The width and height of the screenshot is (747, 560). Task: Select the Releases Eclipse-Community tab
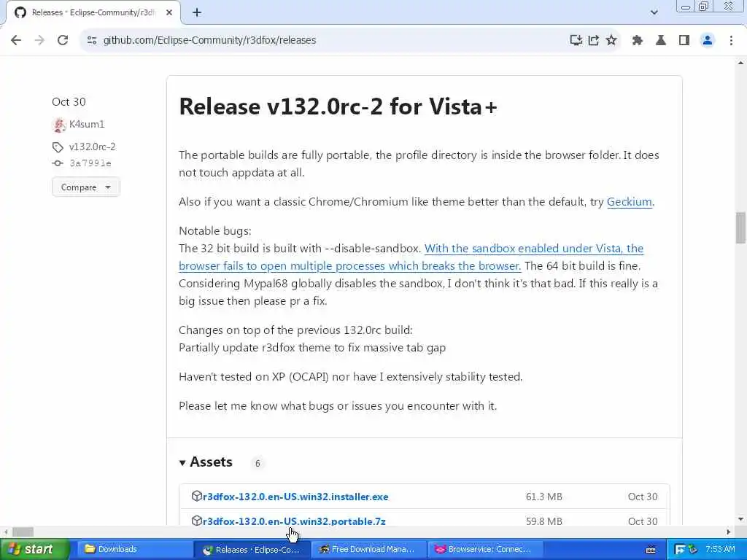(x=93, y=13)
